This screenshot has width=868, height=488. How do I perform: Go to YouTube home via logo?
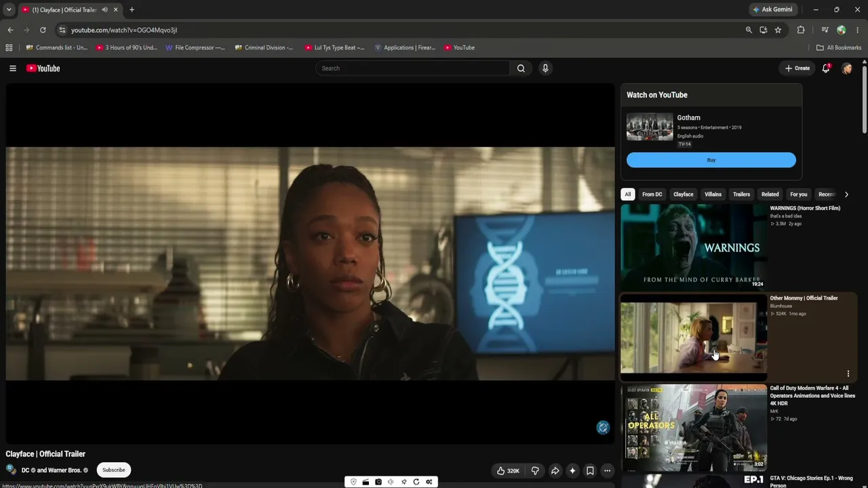point(43,68)
